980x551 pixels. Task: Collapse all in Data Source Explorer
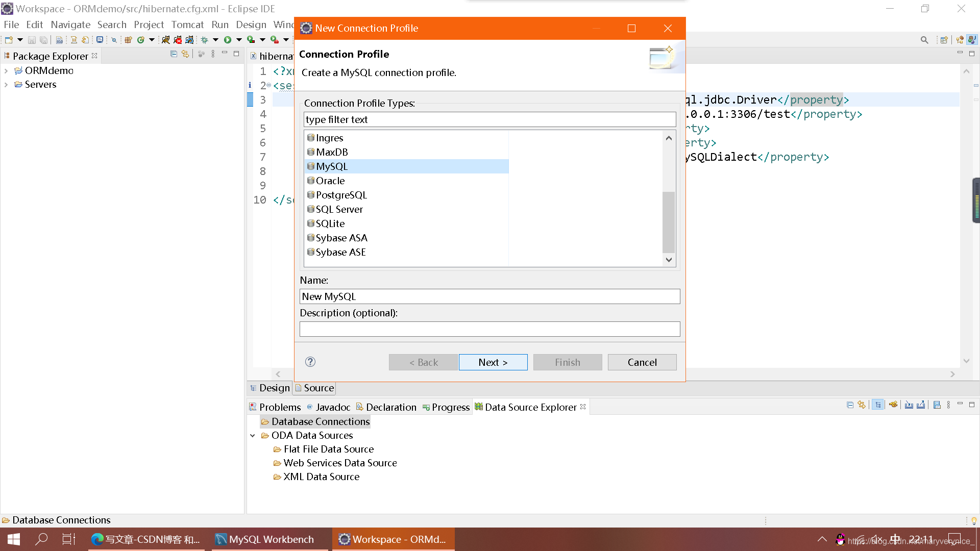(850, 405)
